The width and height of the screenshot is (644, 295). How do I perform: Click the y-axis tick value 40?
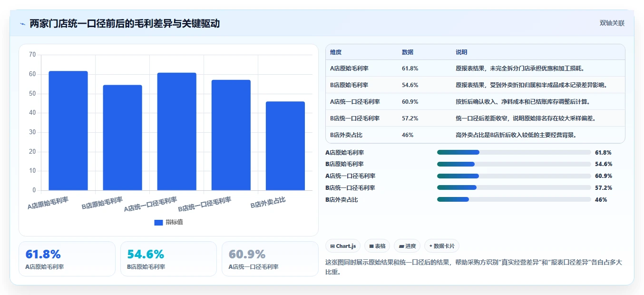click(32, 113)
